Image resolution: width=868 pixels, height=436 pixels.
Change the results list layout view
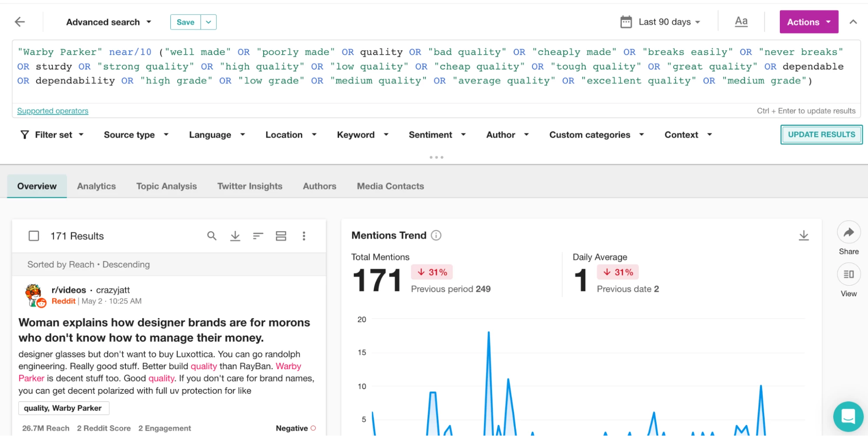[x=281, y=236]
